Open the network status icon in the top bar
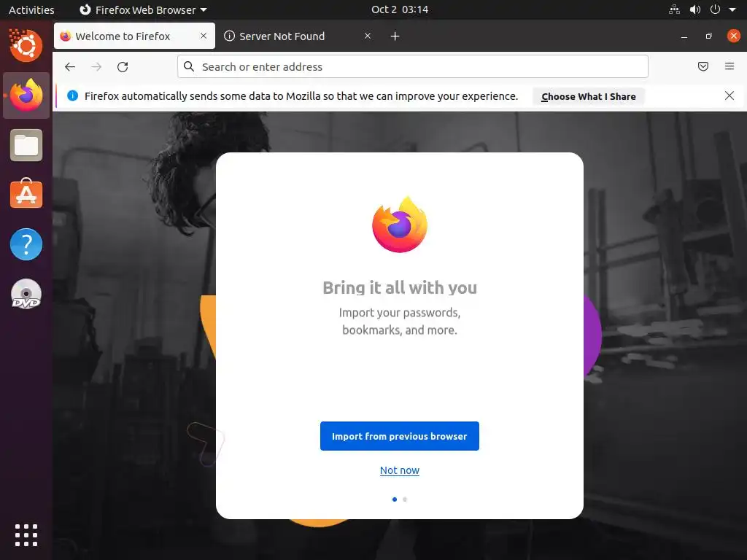The height and width of the screenshot is (560, 747). pyautogui.click(x=675, y=9)
